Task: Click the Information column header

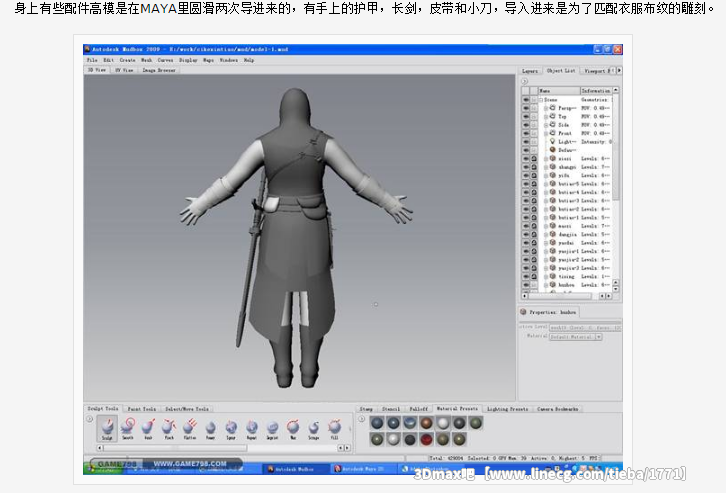Action: (x=596, y=91)
